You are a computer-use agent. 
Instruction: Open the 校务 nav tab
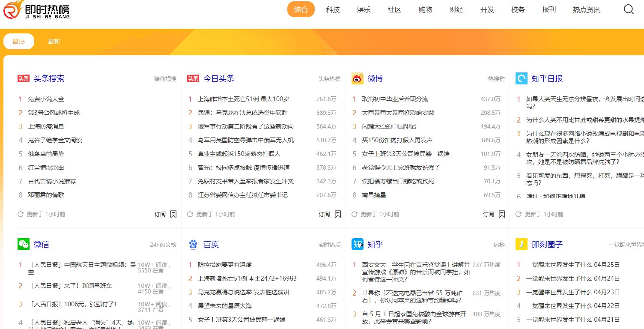click(x=518, y=9)
